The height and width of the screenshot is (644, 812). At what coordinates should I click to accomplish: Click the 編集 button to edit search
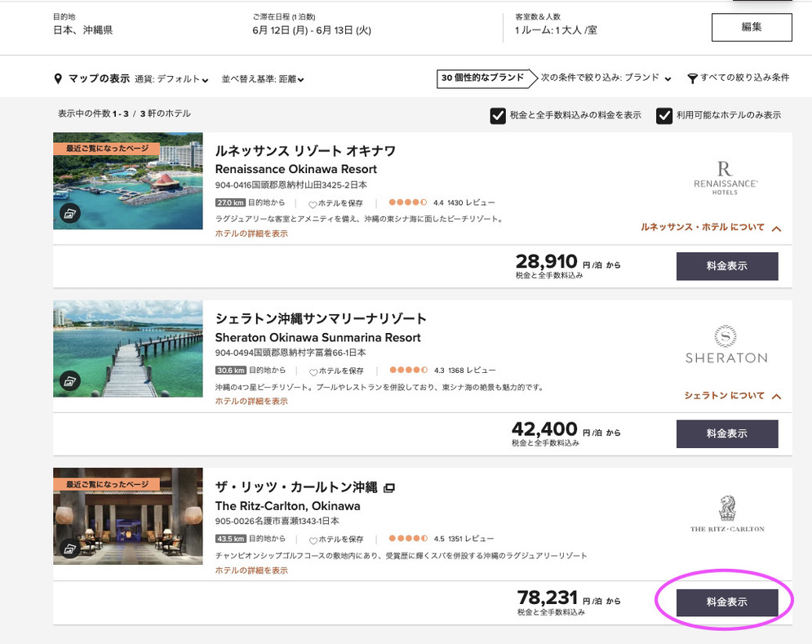pyautogui.click(x=752, y=27)
